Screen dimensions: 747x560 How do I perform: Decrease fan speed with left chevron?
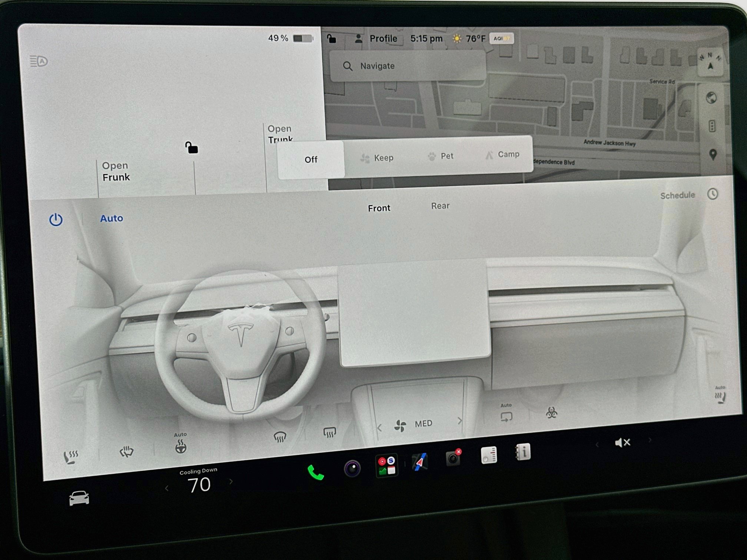pos(379,428)
